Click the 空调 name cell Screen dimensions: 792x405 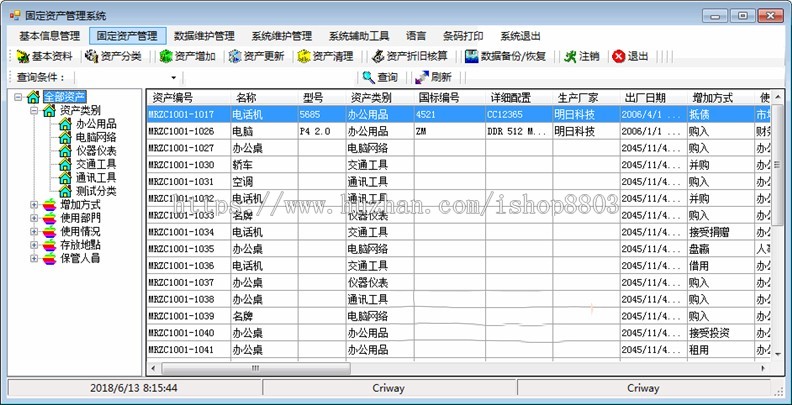coord(264,181)
